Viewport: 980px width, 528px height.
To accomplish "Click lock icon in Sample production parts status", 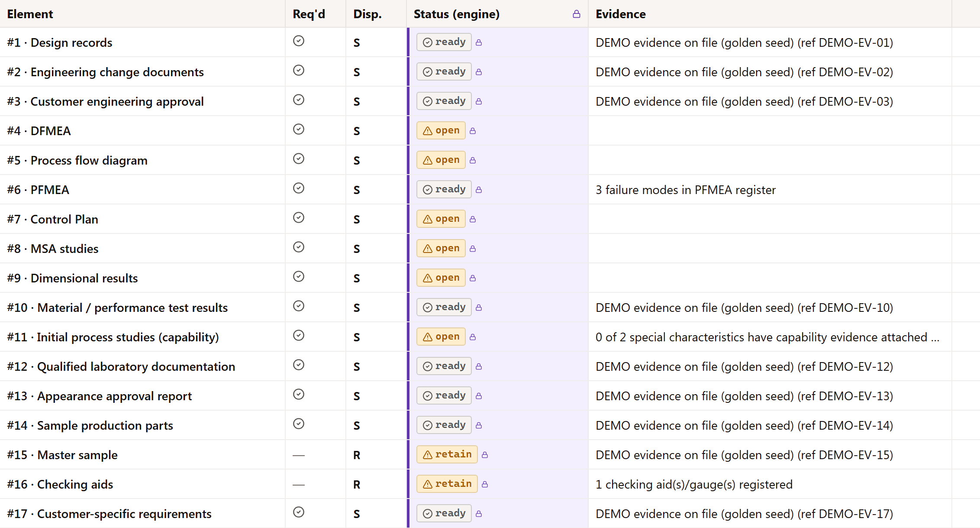I will (x=479, y=425).
